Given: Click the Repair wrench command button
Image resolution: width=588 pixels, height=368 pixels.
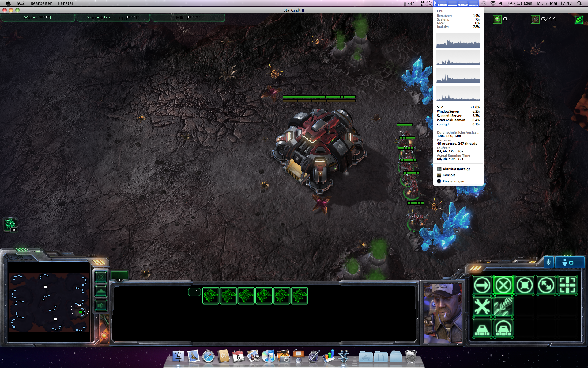Looking at the screenshot, I should 482,307.
